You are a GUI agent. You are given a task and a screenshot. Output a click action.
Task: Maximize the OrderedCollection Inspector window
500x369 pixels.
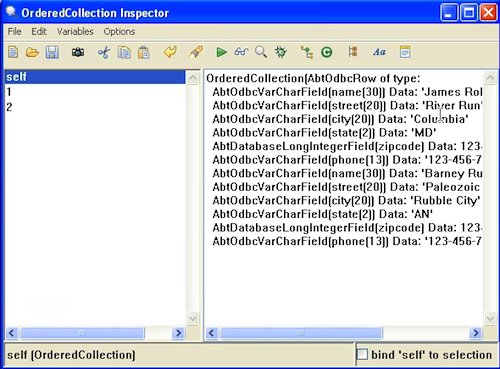pyautogui.click(x=469, y=13)
